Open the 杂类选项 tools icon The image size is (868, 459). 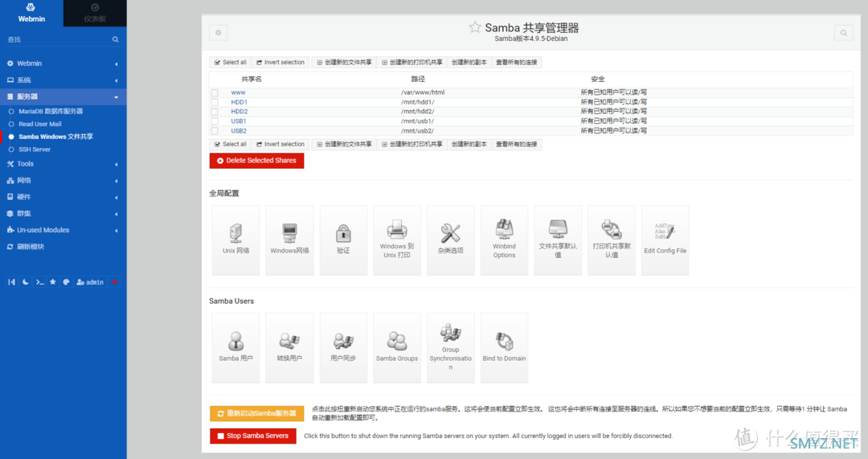tap(451, 240)
